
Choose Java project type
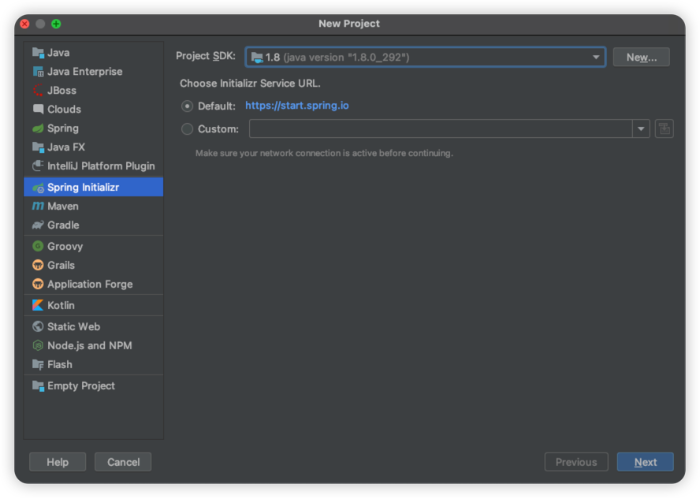pos(94,53)
